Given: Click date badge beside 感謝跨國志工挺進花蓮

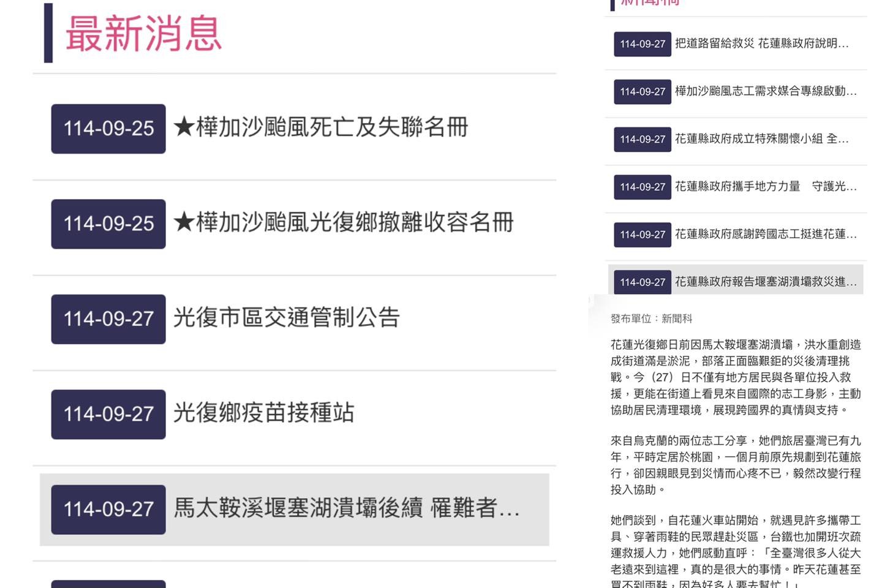Looking at the screenshot, I should pyautogui.click(x=643, y=235).
